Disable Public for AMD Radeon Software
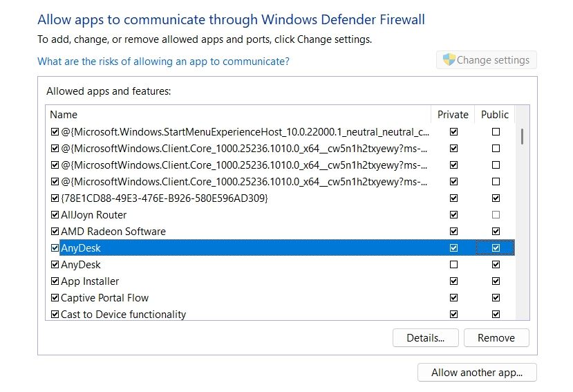The image size is (573, 392). click(496, 232)
